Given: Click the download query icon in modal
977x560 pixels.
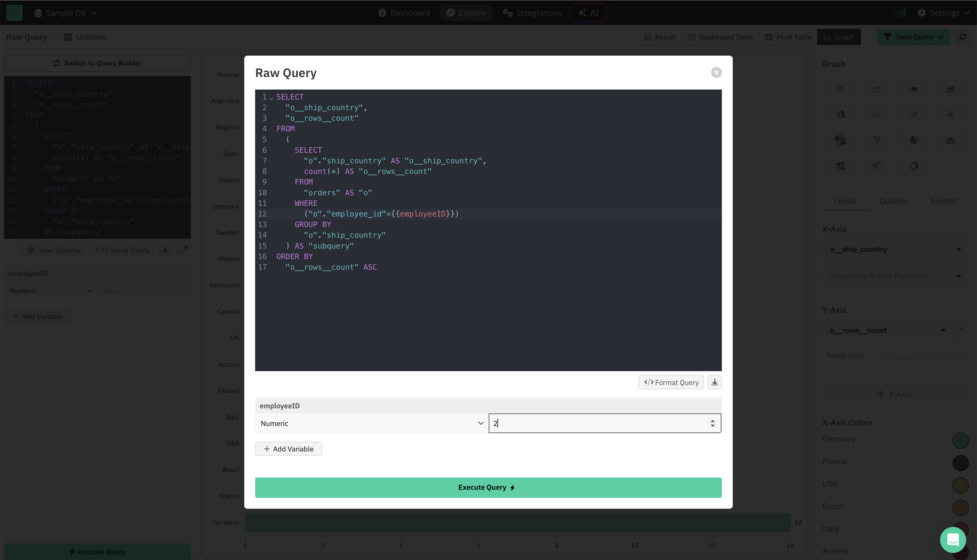Looking at the screenshot, I should point(715,382).
